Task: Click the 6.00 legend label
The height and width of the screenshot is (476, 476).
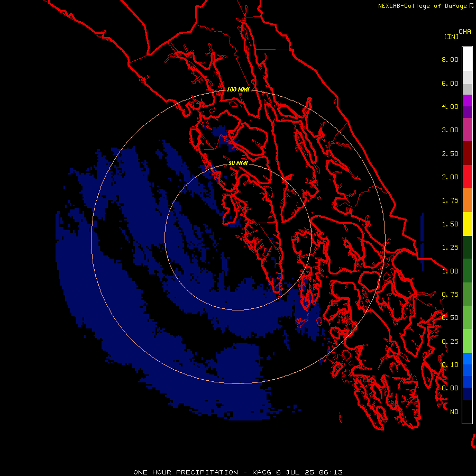Action: coord(450,83)
